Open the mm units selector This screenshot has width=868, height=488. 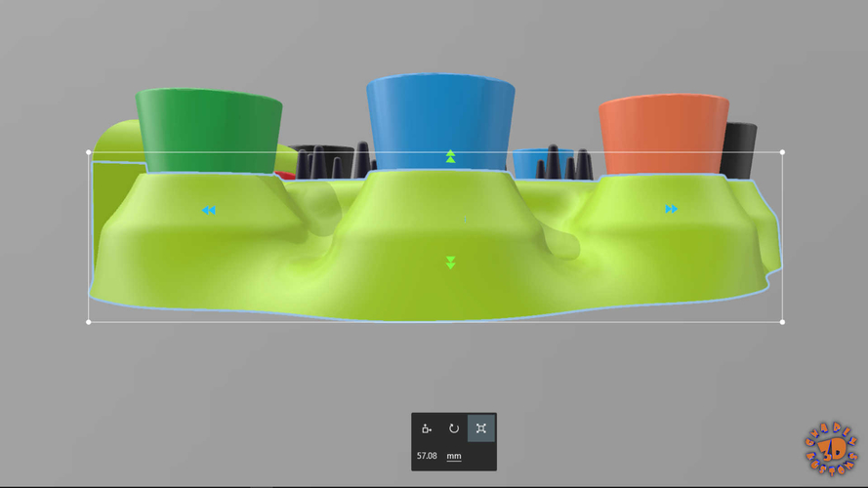[454, 456]
